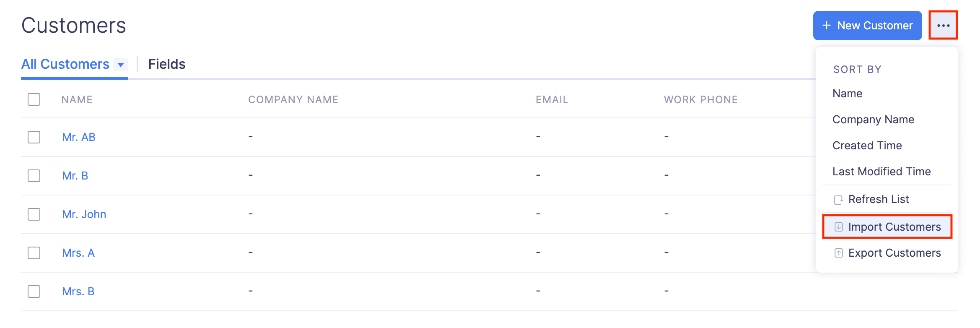This screenshot has width=980, height=328.
Task: Tick the select-all checkbox in header
Action: coord(34,99)
